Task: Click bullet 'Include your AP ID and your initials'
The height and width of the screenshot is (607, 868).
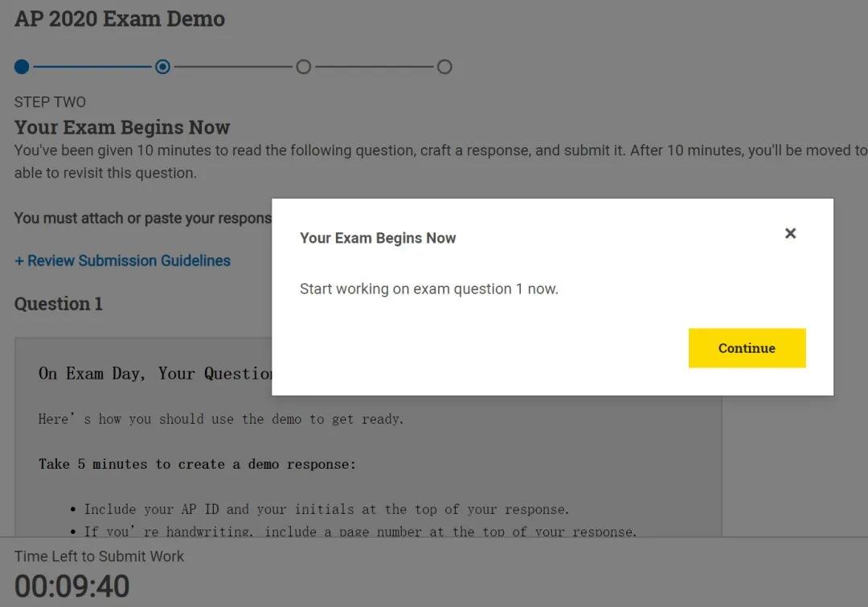Action: pyautogui.click(x=326, y=509)
